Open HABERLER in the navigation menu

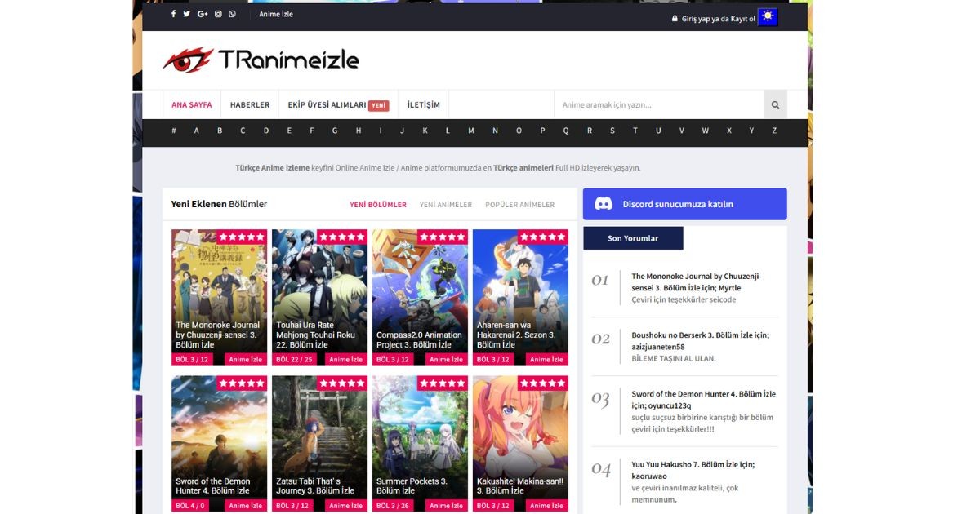[250, 105]
